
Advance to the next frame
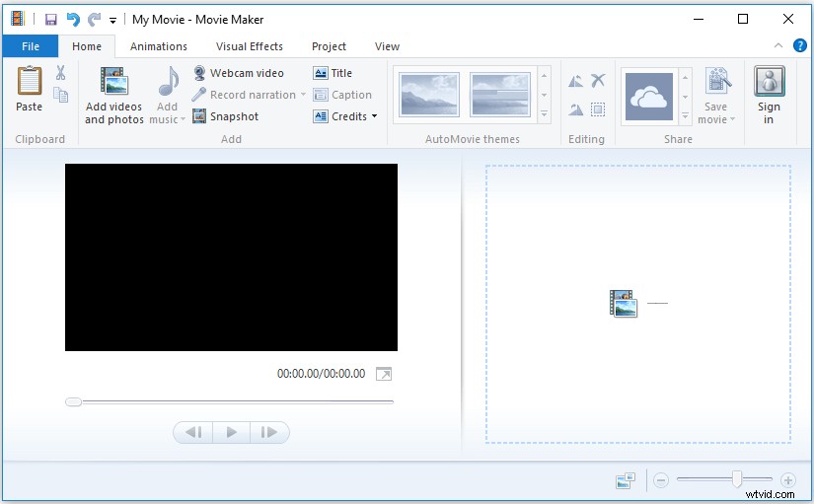point(269,432)
